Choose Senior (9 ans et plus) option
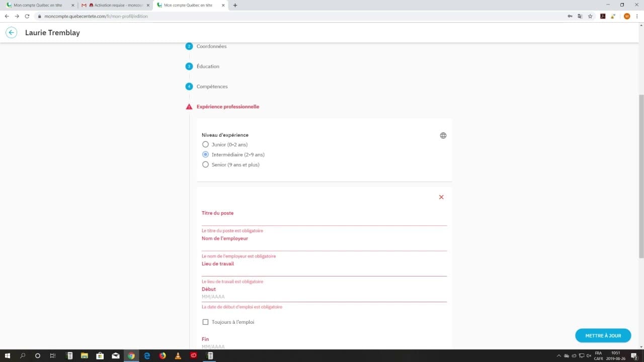The height and width of the screenshot is (362, 644). tap(205, 164)
